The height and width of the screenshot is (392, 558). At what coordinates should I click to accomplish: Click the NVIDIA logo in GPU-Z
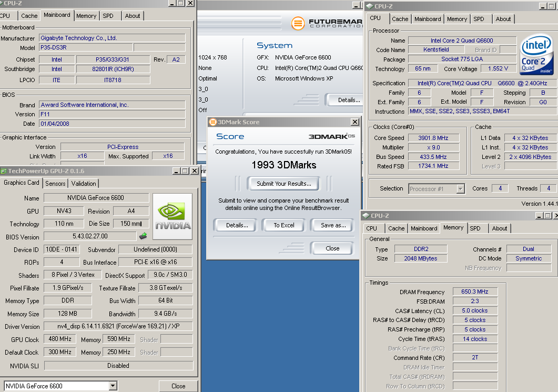tap(173, 216)
